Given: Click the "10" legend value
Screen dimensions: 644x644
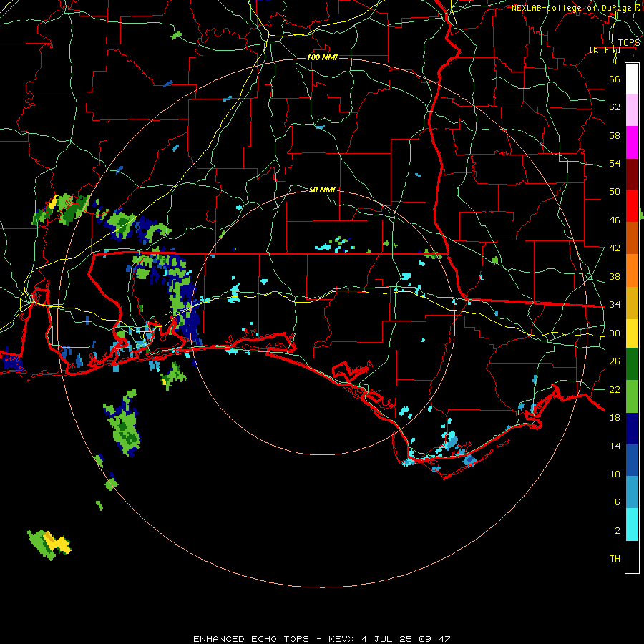Looking at the screenshot, I should [x=615, y=474].
